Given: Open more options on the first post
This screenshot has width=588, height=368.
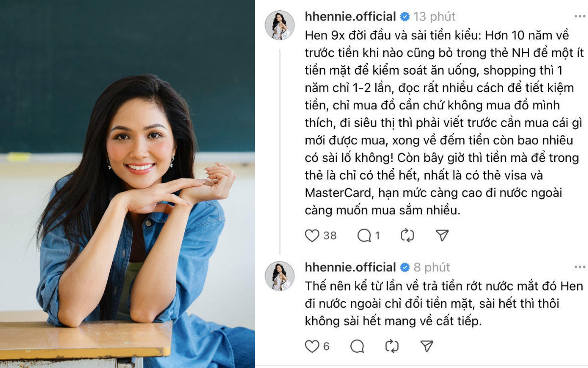Looking at the screenshot, I should tap(580, 17).
